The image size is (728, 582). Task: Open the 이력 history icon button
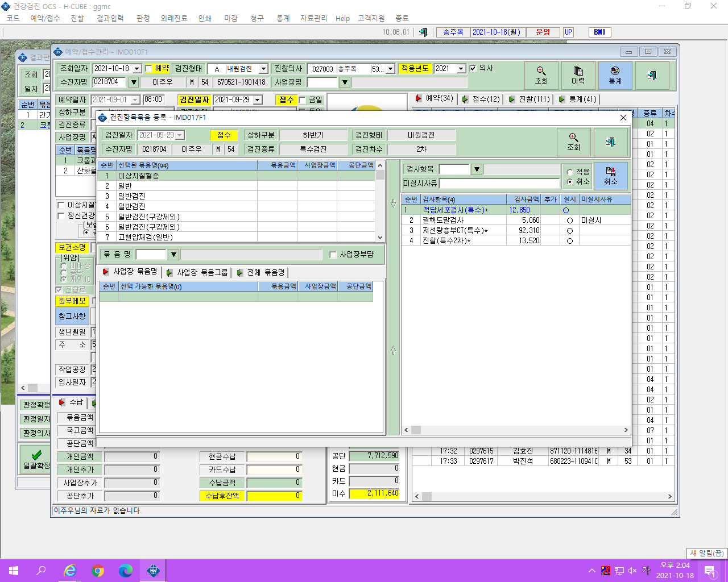tap(578, 76)
